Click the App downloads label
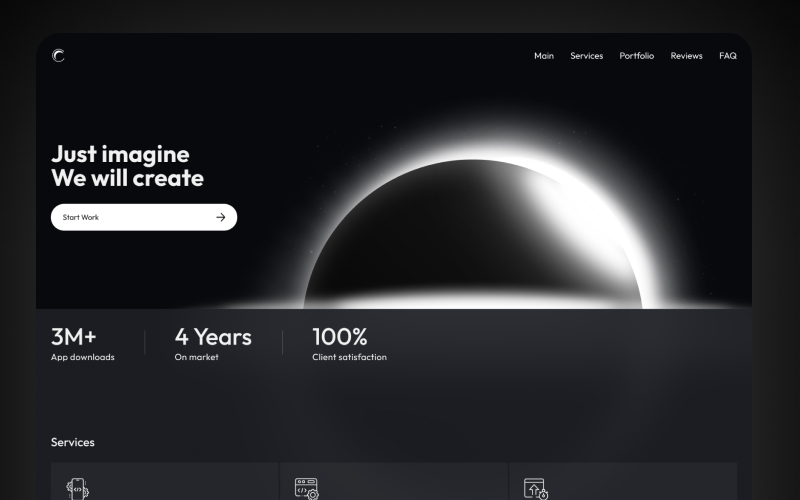This screenshot has height=500, width=800. pos(83,357)
